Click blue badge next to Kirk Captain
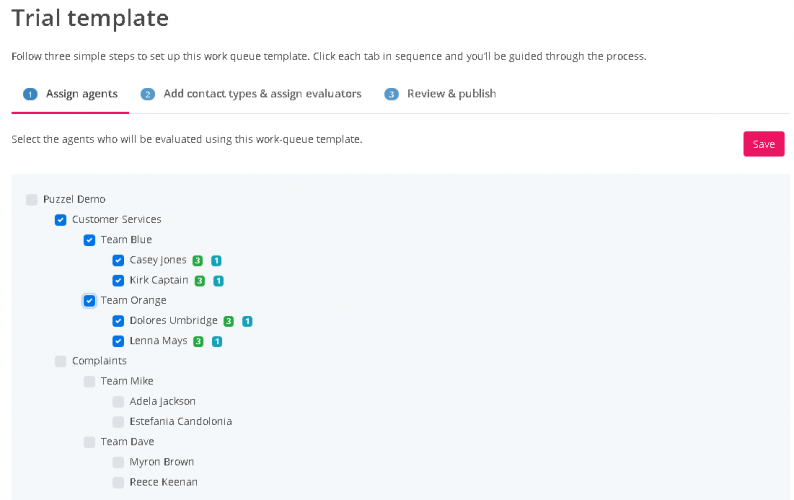Viewport: 794px width, 500px height. click(x=218, y=281)
